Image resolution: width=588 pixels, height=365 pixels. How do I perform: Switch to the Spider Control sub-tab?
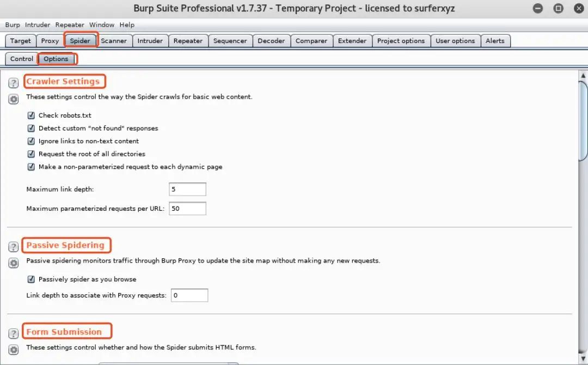[x=22, y=59]
